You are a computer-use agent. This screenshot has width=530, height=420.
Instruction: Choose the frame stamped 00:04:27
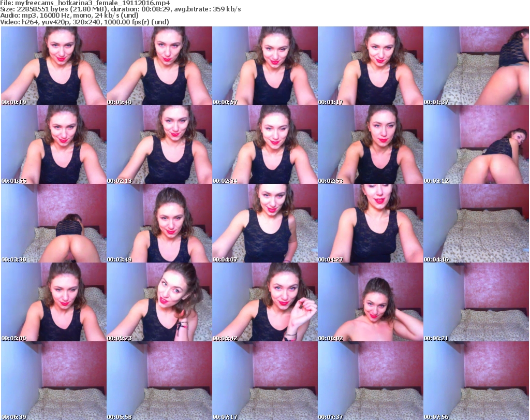point(371,224)
